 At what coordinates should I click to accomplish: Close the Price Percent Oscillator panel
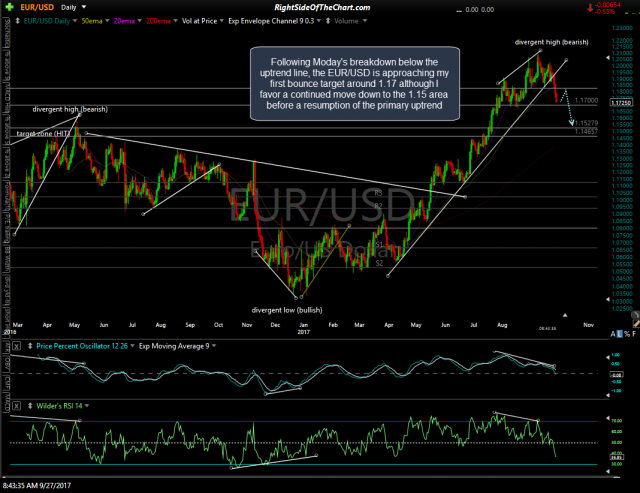[x=16, y=346]
